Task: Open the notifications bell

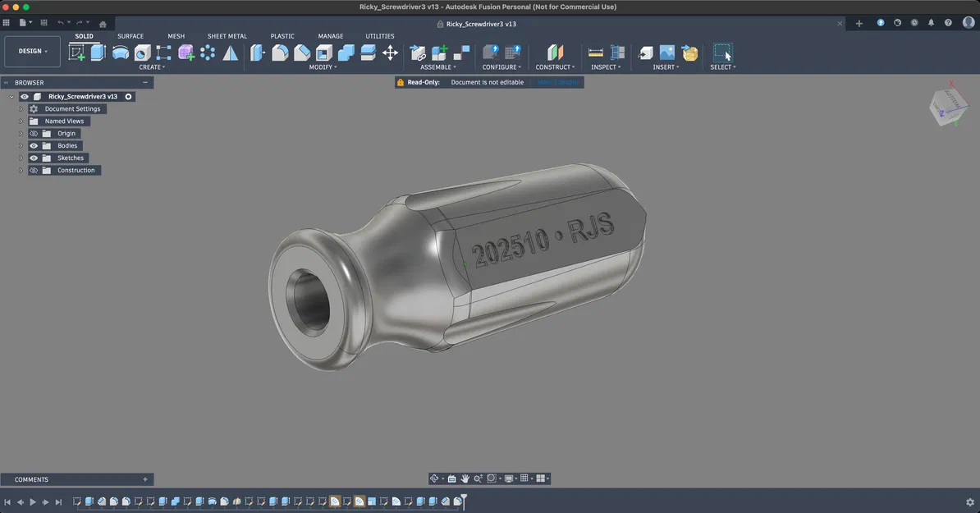Action: [x=931, y=23]
